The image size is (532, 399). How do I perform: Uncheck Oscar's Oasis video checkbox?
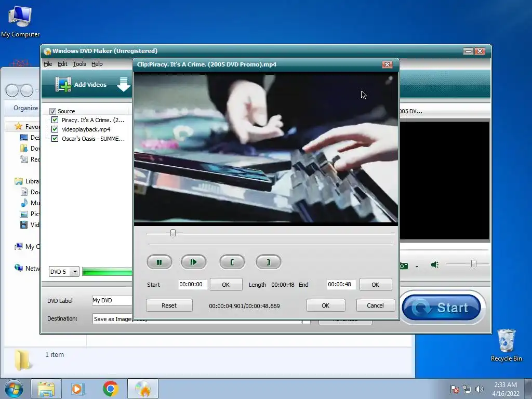coord(55,138)
